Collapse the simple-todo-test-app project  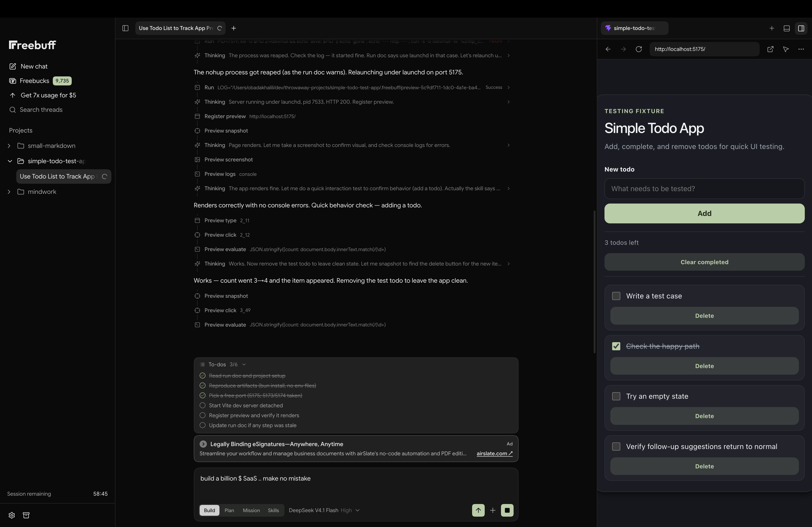pyautogui.click(x=10, y=161)
